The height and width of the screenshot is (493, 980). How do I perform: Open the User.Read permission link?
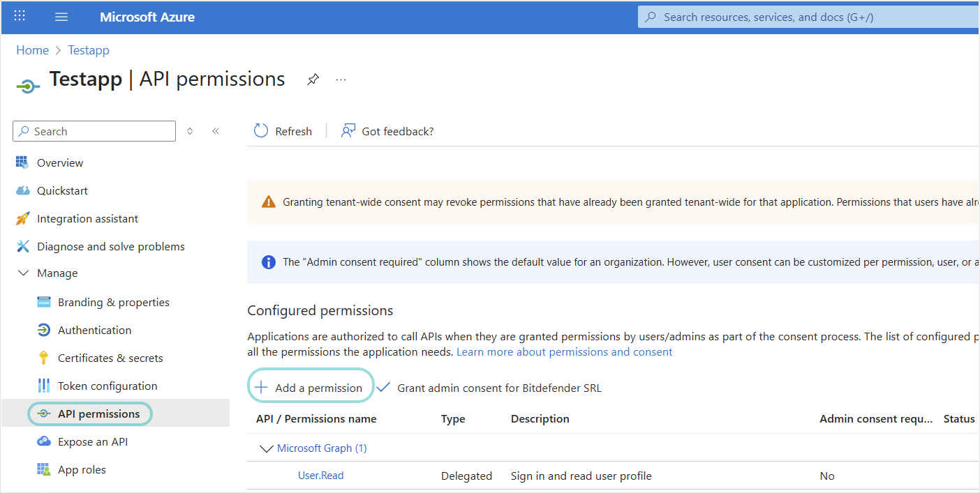[320, 476]
